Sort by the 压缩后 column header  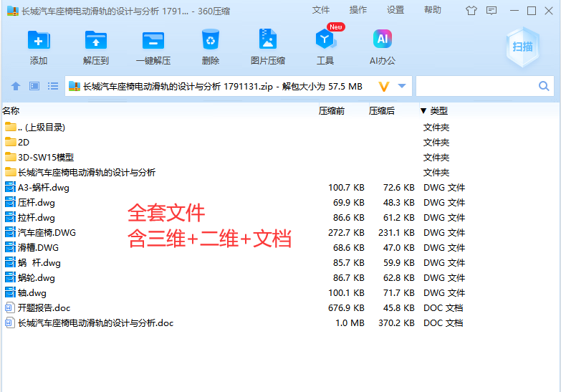coord(382,111)
